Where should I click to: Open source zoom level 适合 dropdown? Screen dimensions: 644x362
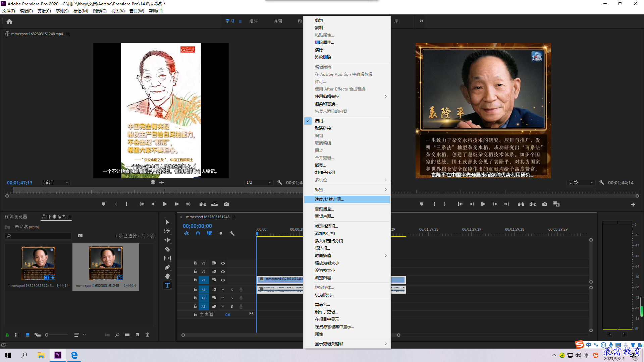[56, 182]
